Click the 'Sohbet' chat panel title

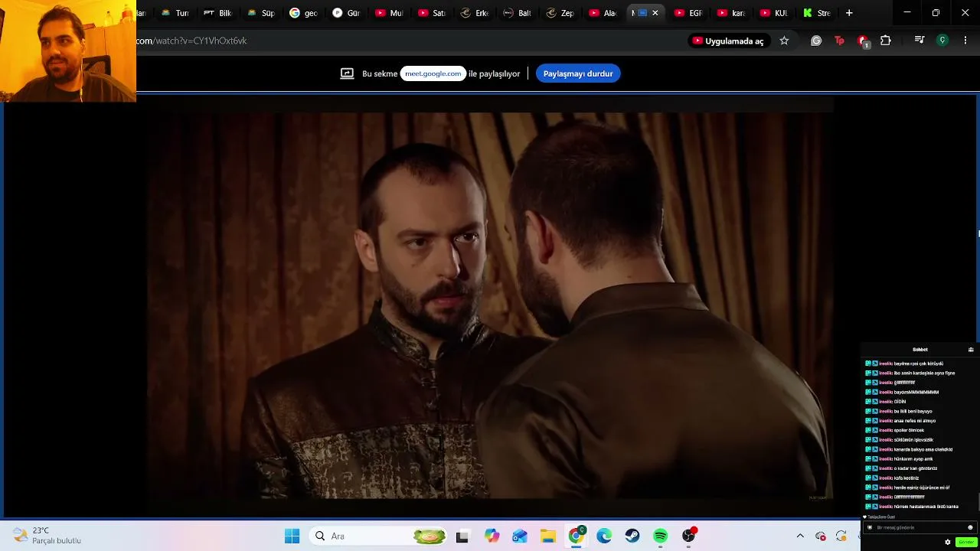(920, 350)
